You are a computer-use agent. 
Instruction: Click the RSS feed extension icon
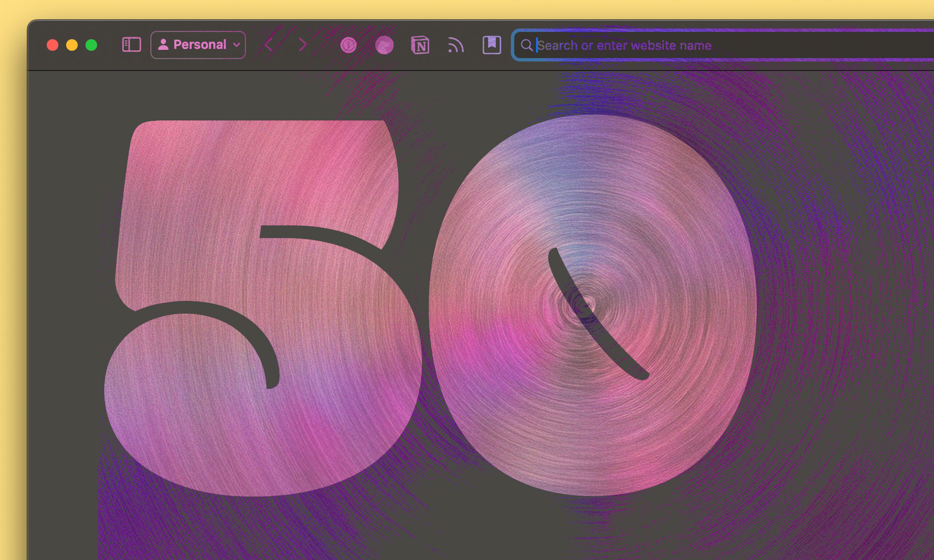455,45
